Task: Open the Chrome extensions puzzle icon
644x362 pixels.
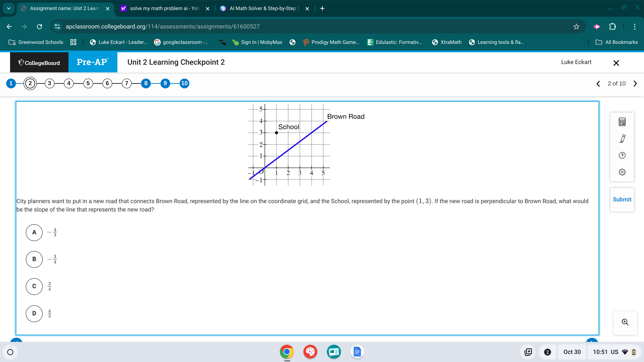Action: point(612,26)
